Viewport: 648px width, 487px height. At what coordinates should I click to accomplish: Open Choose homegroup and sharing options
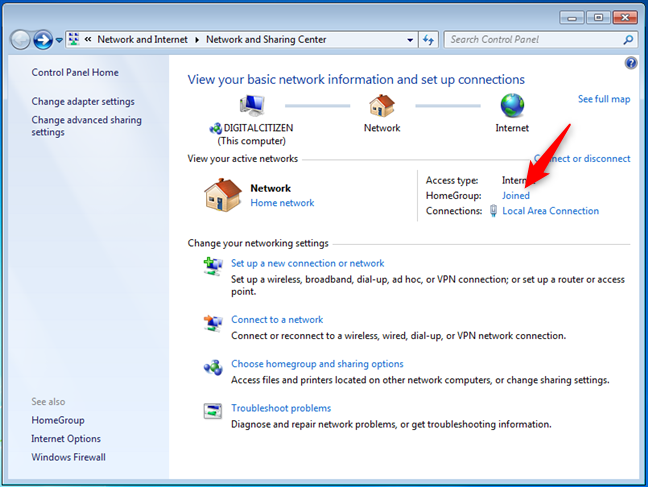(317, 364)
